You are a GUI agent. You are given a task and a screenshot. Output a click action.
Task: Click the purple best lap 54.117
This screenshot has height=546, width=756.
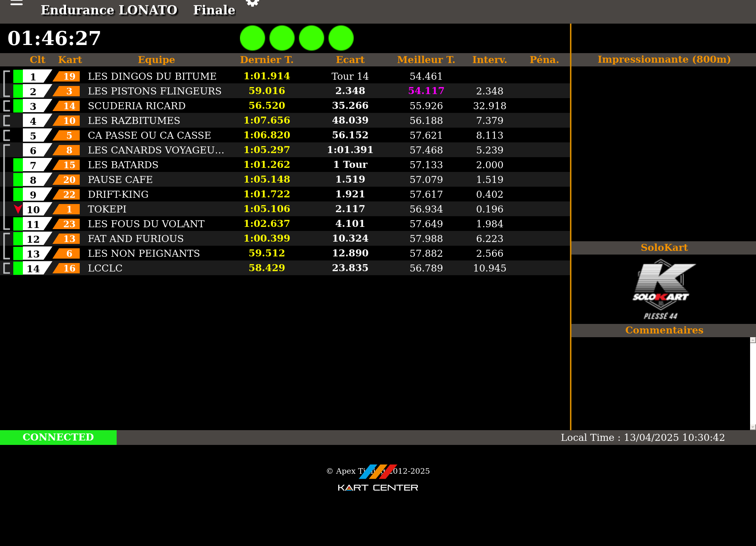[426, 91]
